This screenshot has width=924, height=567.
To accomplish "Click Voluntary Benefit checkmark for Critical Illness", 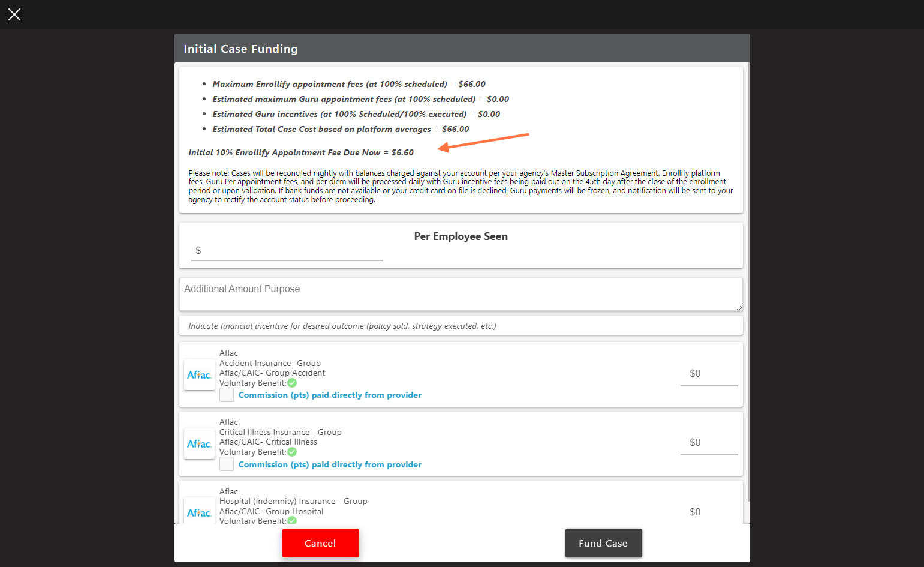I will point(292,452).
